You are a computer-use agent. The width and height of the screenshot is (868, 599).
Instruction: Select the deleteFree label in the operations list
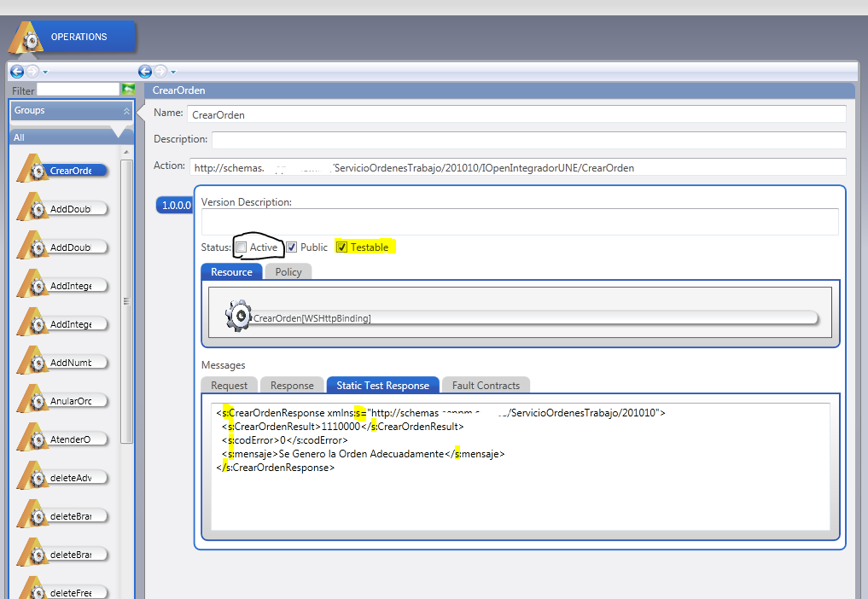(x=71, y=593)
